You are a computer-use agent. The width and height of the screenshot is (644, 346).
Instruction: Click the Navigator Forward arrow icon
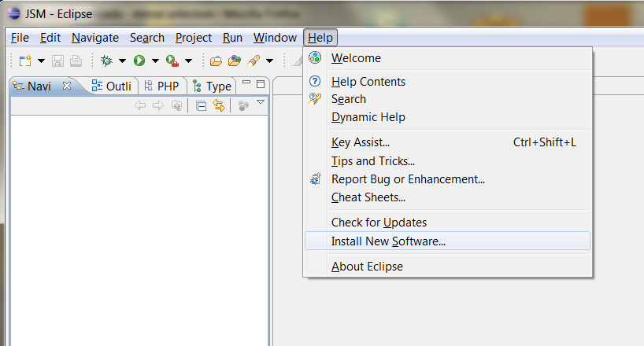[x=158, y=105]
